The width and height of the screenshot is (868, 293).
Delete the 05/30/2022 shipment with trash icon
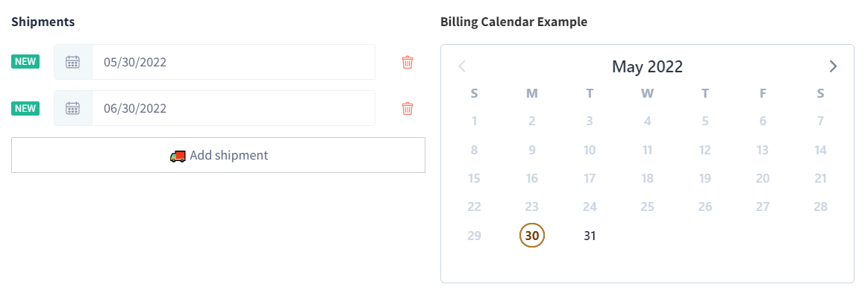tap(408, 62)
